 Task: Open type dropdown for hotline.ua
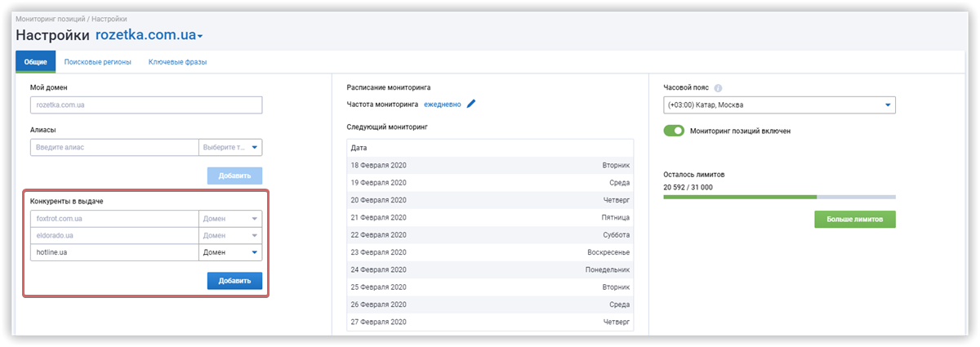click(231, 252)
